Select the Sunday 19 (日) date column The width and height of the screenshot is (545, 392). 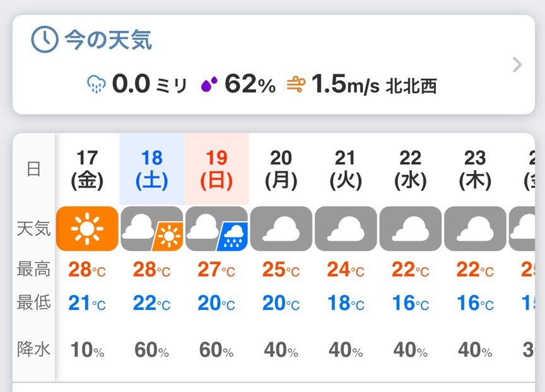(217, 169)
